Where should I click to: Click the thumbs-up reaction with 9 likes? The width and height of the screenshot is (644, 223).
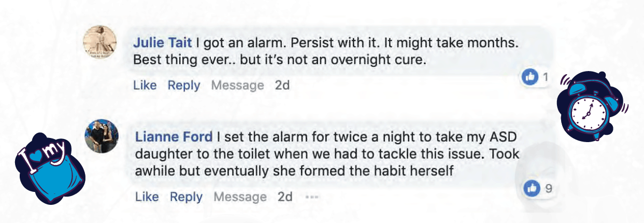point(532,189)
